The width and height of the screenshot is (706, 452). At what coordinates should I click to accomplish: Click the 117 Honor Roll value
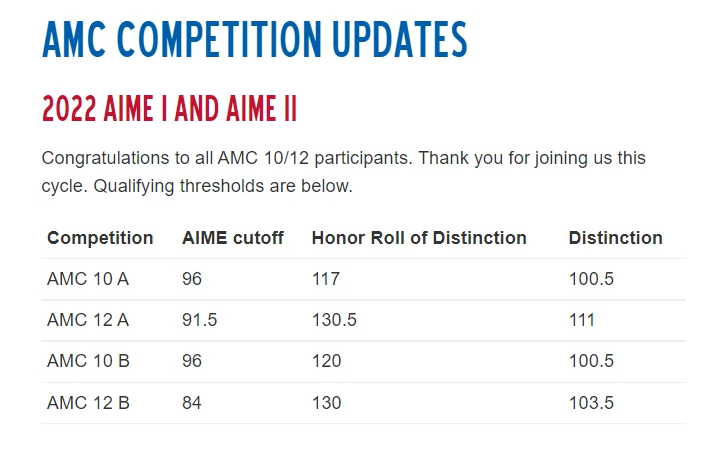(x=326, y=279)
